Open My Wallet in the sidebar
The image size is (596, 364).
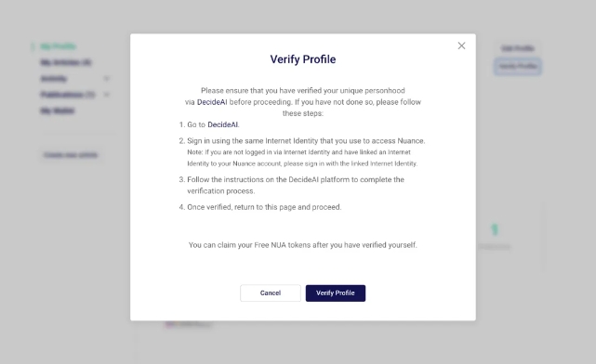(58, 110)
